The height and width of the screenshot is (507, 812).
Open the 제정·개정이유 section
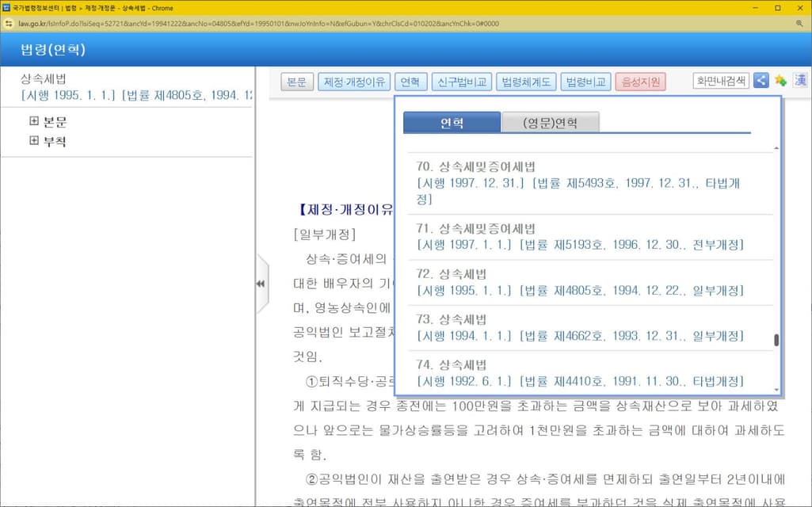[x=353, y=82]
